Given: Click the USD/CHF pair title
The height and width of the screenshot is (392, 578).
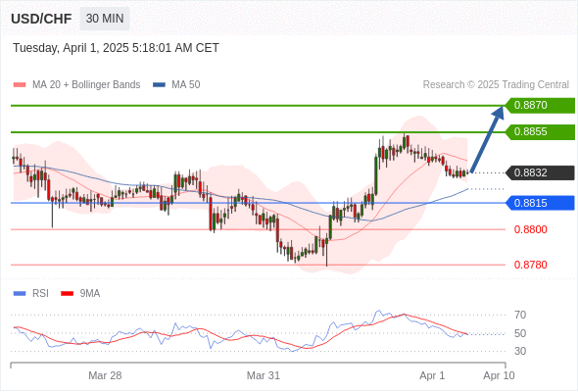Looking at the screenshot, I should (x=41, y=19).
